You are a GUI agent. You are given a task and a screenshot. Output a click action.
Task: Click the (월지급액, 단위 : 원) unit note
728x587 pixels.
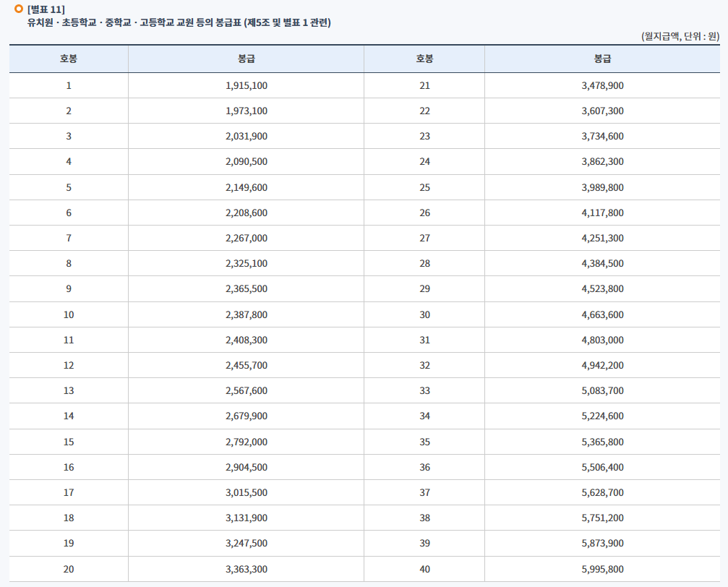tap(680, 36)
